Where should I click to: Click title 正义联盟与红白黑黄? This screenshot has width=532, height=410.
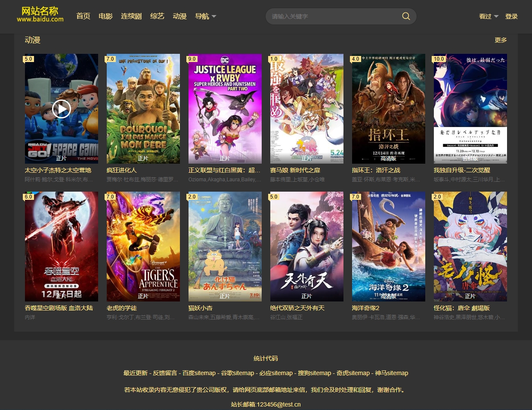click(x=225, y=170)
